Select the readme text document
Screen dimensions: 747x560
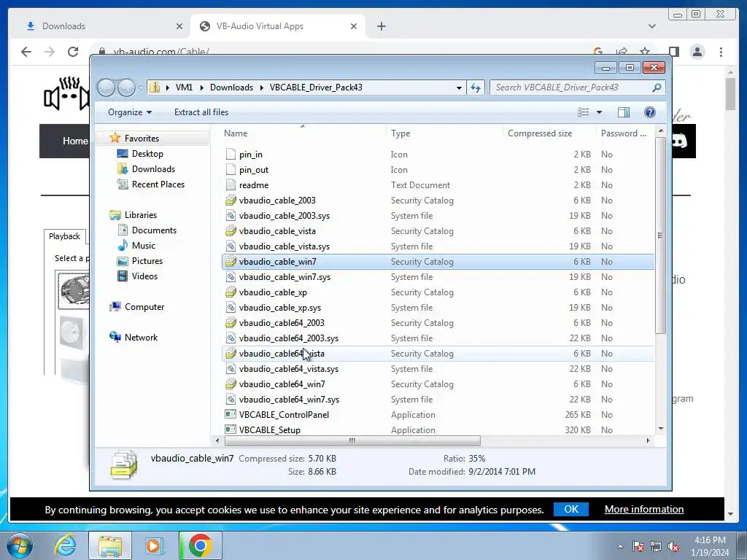click(438, 184)
